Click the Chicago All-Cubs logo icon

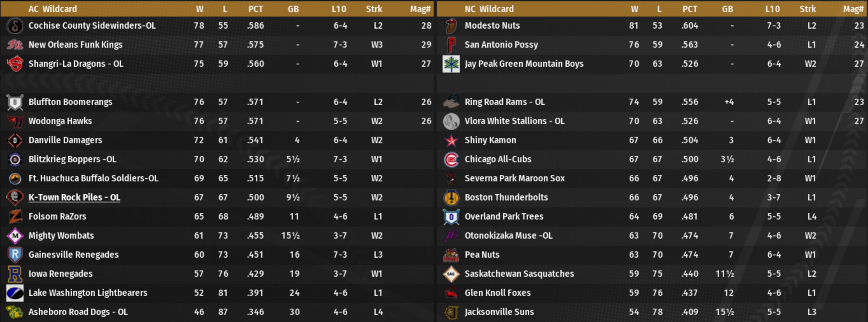click(x=451, y=159)
